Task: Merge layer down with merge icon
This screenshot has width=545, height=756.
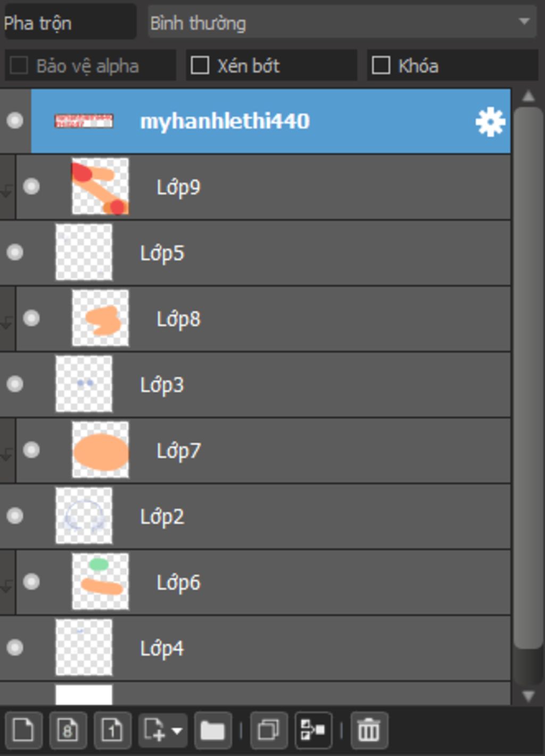Action: click(313, 729)
